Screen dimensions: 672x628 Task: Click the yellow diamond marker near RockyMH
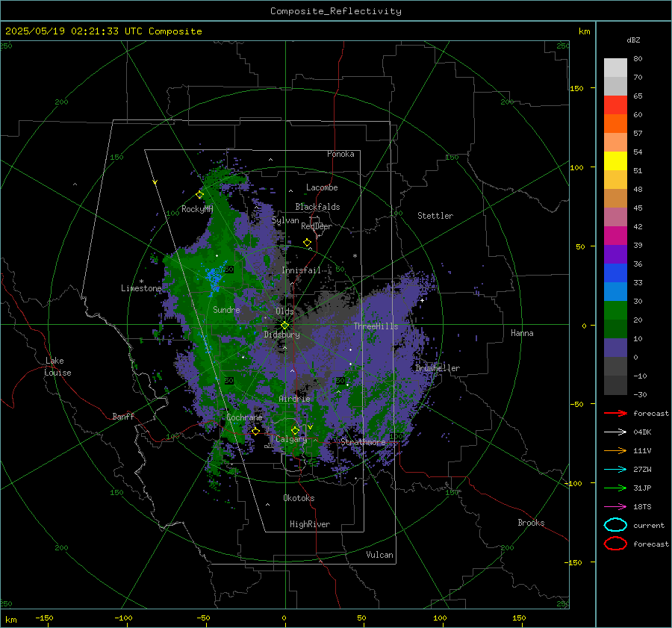click(x=199, y=195)
